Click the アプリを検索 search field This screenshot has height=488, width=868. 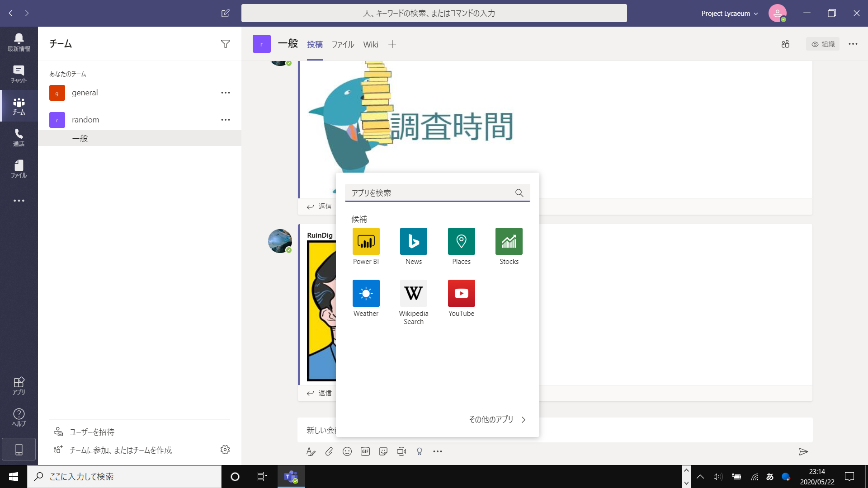[429, 193]
